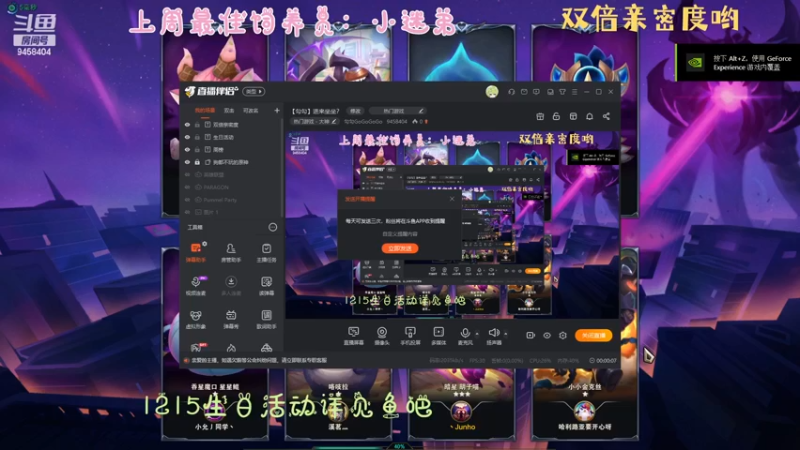Edit the 热门游戏 category selector

coord(397,111)
